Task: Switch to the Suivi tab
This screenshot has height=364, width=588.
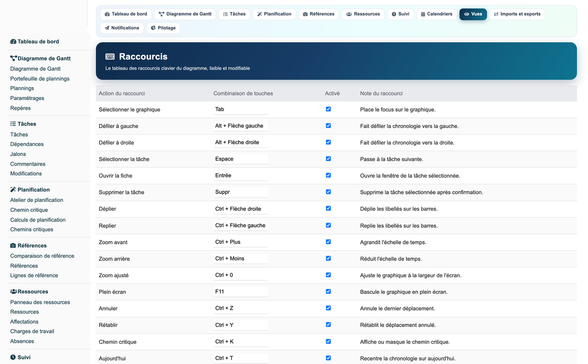Action: [400, 14]
